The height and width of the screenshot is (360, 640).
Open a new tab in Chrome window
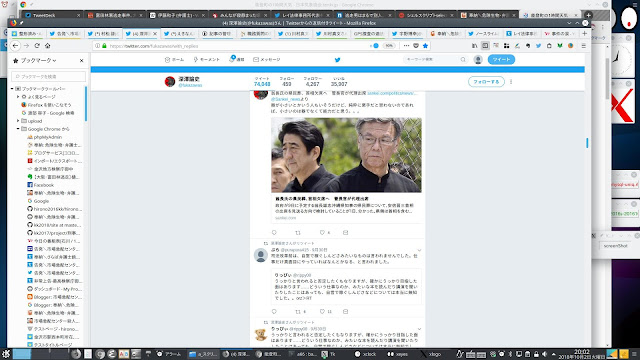click(x=589, y=15)
